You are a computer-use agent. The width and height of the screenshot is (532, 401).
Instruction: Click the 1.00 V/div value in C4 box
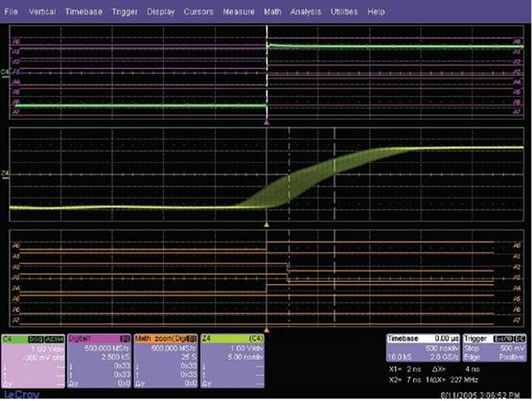[48, 349]
